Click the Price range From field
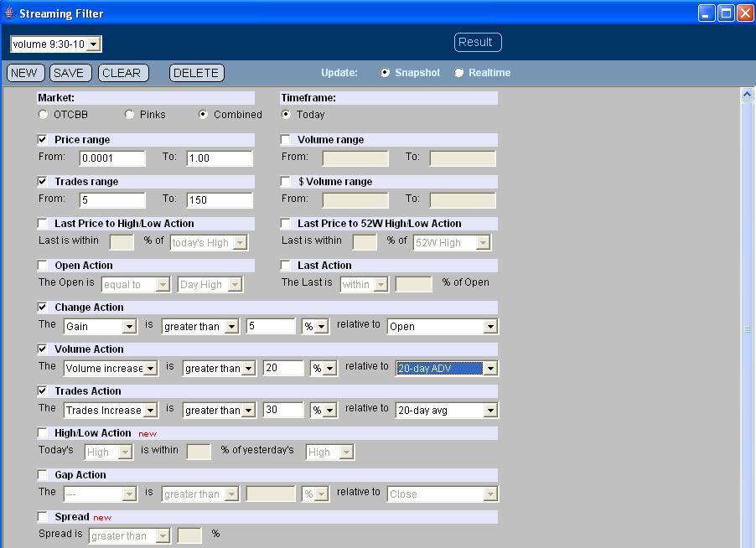This screenshot has width=756, height=548. pyautogui.click(x=112, y=158)
